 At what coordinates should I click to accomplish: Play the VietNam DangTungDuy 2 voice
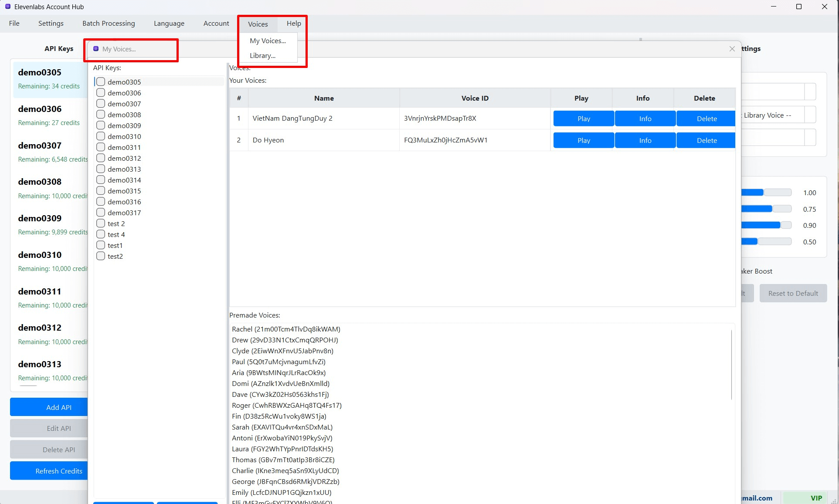584,118
